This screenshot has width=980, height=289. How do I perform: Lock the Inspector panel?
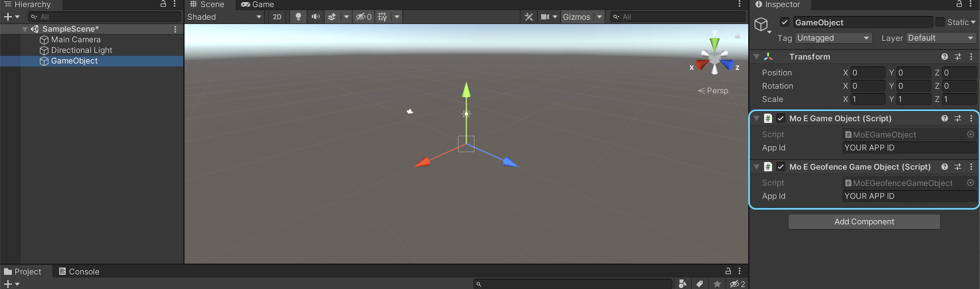point(959,4)
